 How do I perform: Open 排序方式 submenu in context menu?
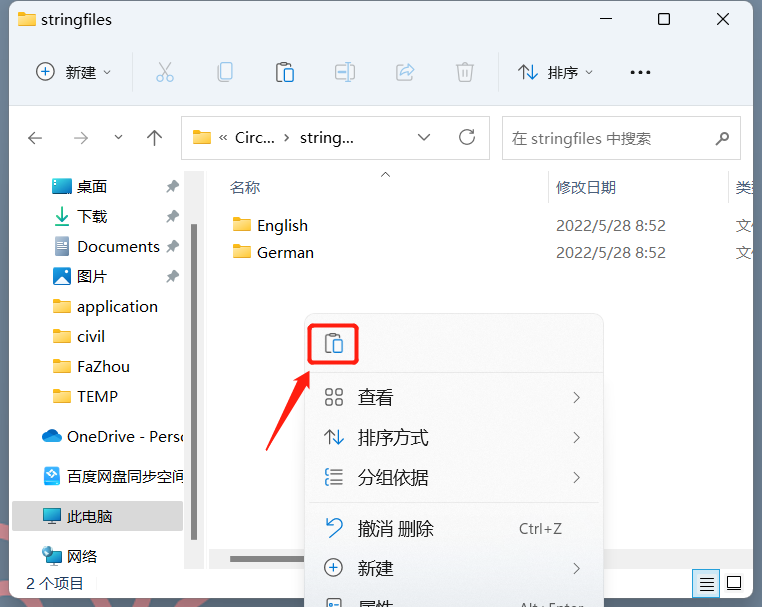pos(454,437)
